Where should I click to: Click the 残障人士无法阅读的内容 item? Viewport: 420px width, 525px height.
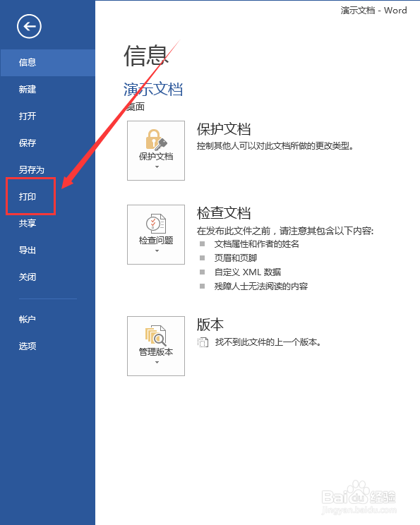point(261,286)
